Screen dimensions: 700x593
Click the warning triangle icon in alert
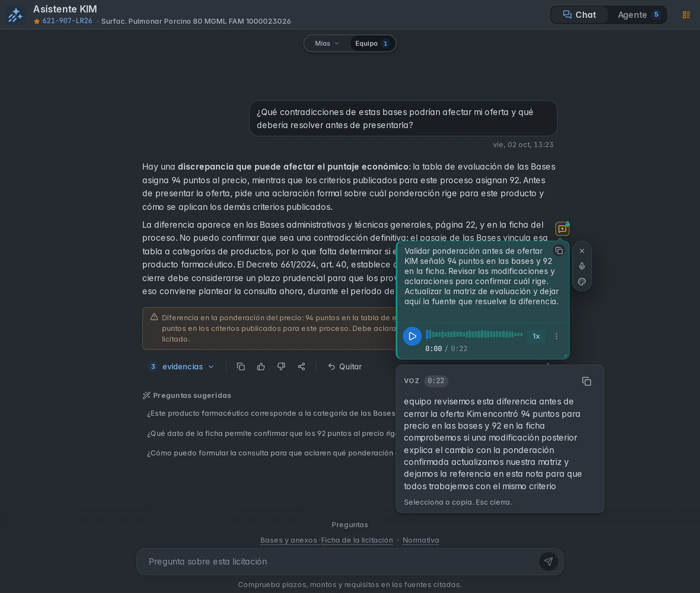(154, 317)
